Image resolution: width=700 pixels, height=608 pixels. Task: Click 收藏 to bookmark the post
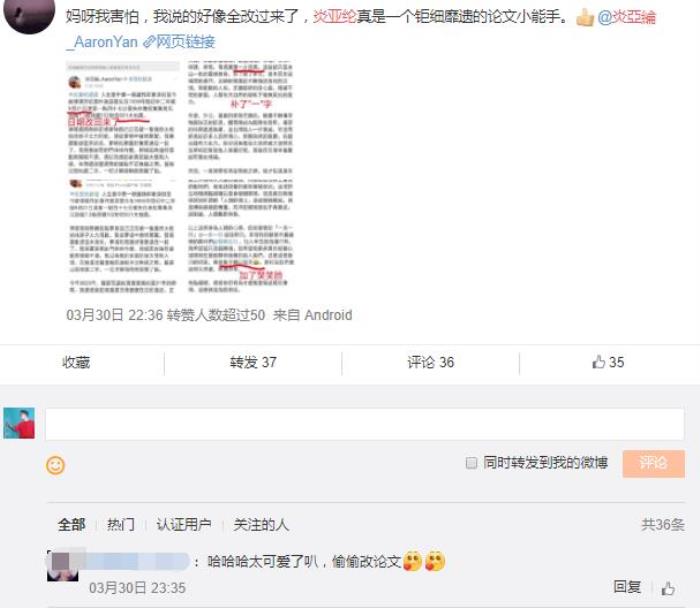pos(76,362)
